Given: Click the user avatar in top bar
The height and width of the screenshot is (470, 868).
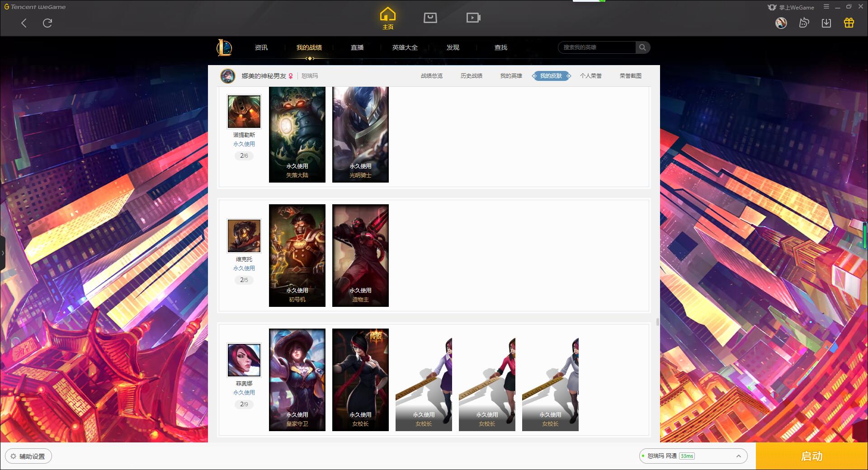Looking at the screenshot, I should point(781,23).
